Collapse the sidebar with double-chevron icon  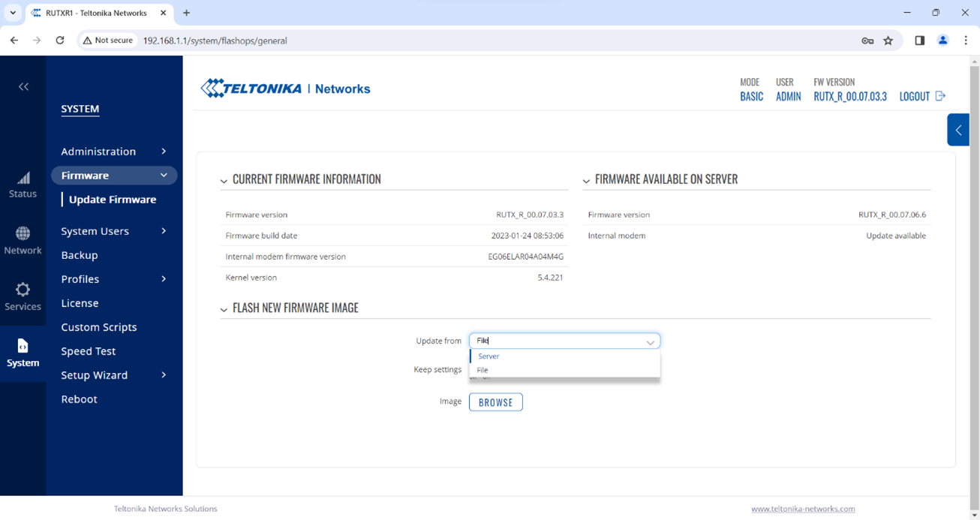tap(23, 87)
